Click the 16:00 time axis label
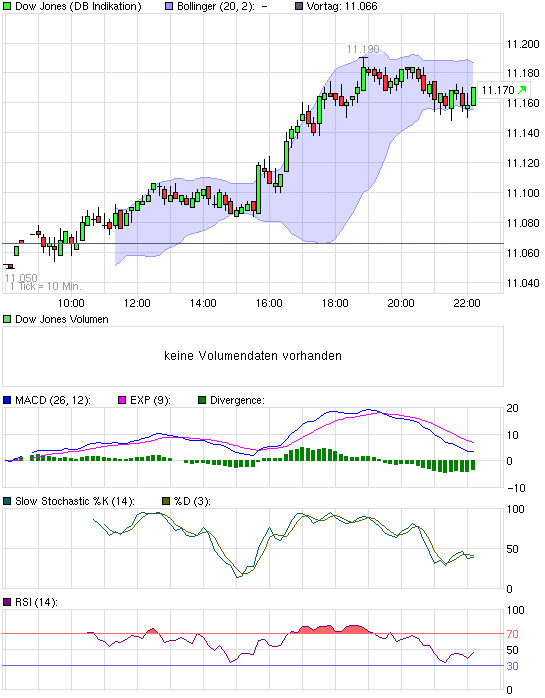Viewport: 545px width, 698px height. 269,303
